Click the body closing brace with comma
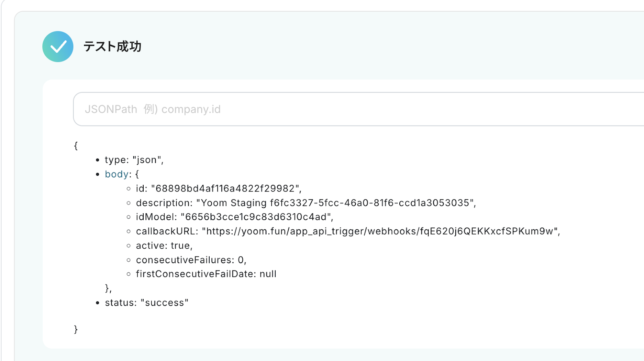This screenshot has width=644, height=361. coord(108,288)
